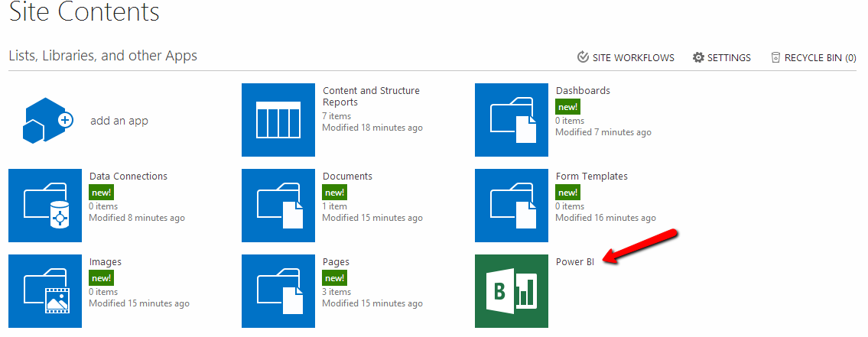
Task: Launch the green Power BI app tile
Action: 512,291
